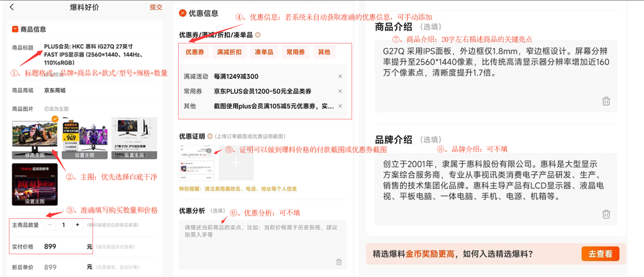
Task: Open the 常用券 category
Action: (x=295, y=52)
